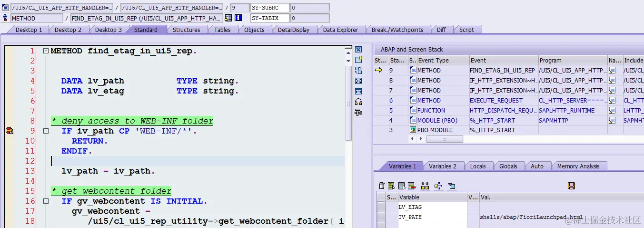Click the orange save floppy icon
Viewport: 644px width, 228px height.
point(572,186)
